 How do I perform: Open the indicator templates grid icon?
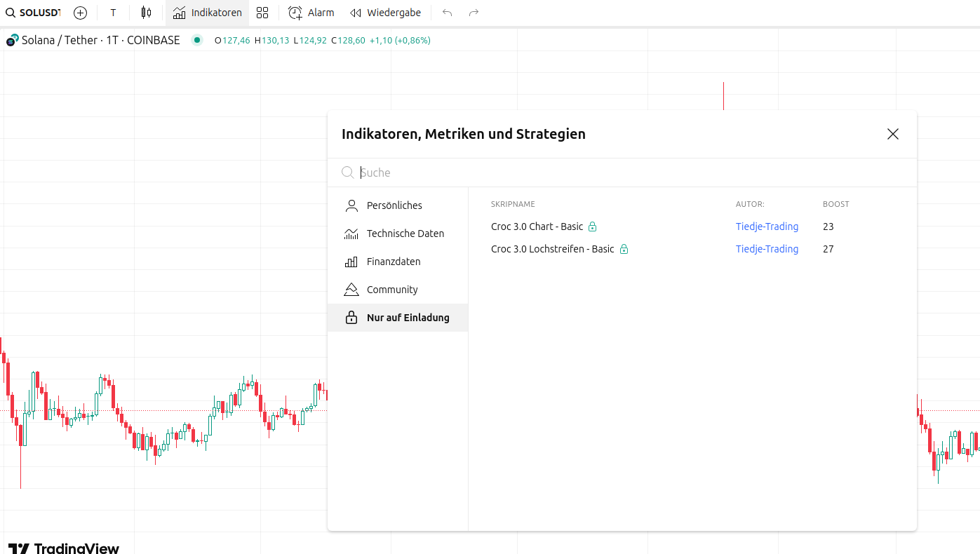pos(262,13)
